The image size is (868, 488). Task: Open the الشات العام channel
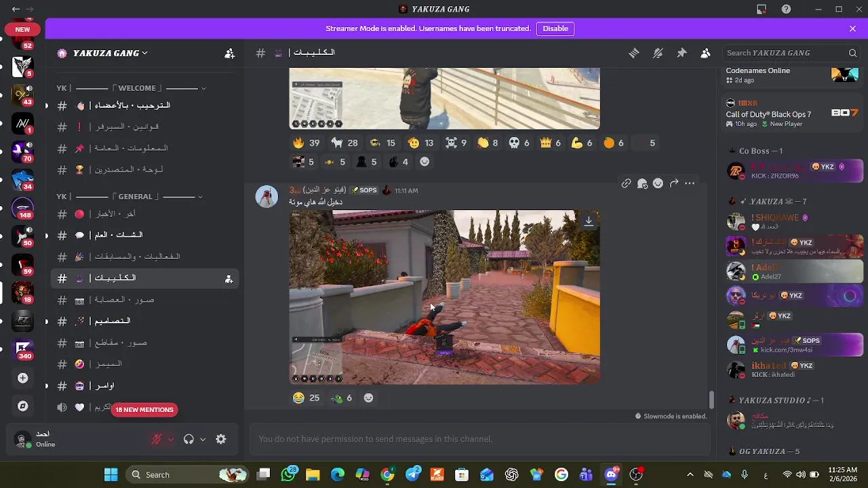pyautogui.click(x=144, y=235)
